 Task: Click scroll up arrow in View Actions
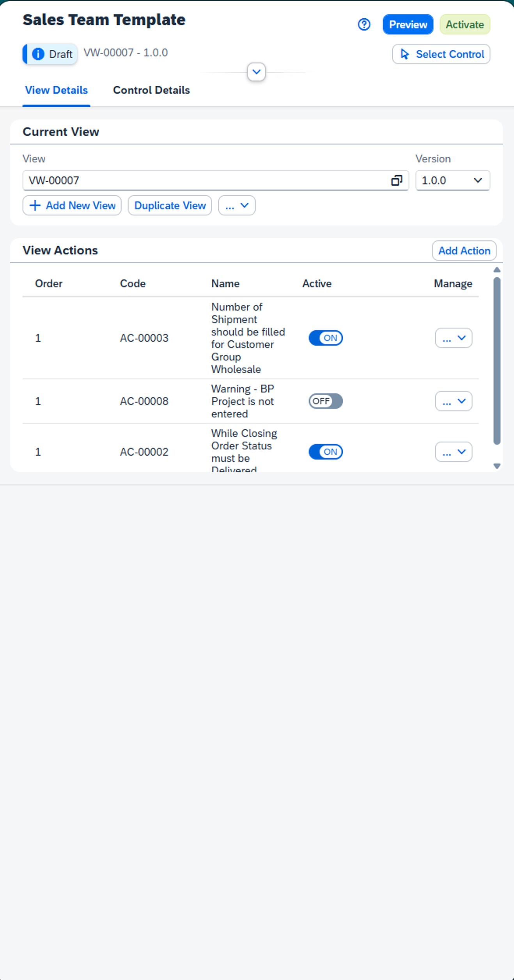[x=496, y=270]
